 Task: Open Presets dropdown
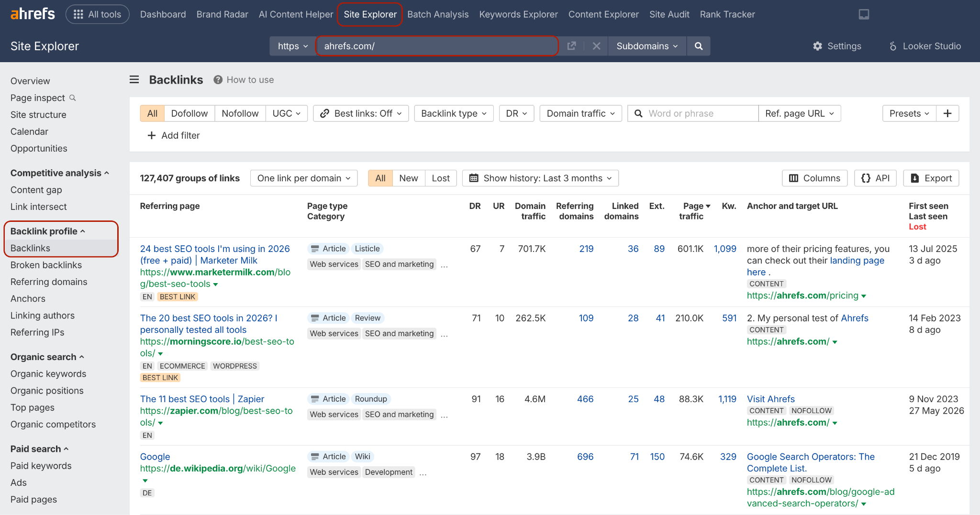[x=909, y=113]
